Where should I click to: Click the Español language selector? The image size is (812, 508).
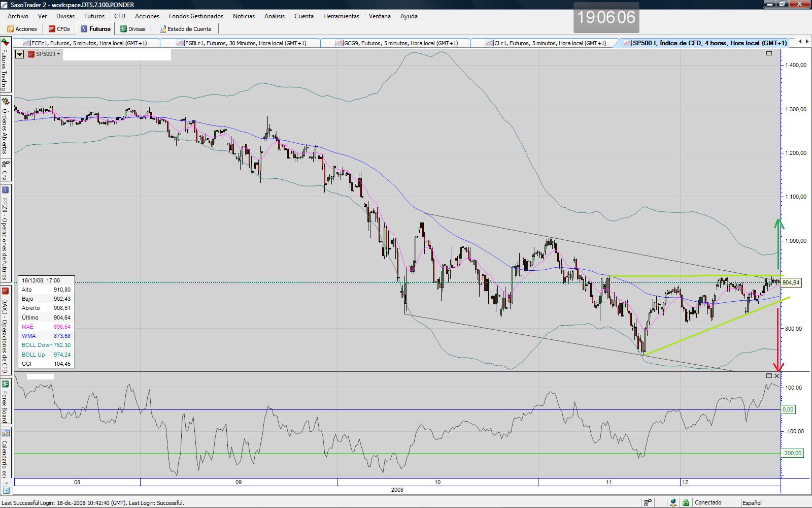click(x=752, y=502)
